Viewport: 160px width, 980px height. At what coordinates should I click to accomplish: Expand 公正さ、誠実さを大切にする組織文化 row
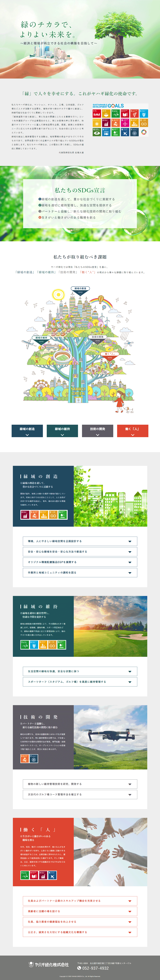(x=80, y=932)
